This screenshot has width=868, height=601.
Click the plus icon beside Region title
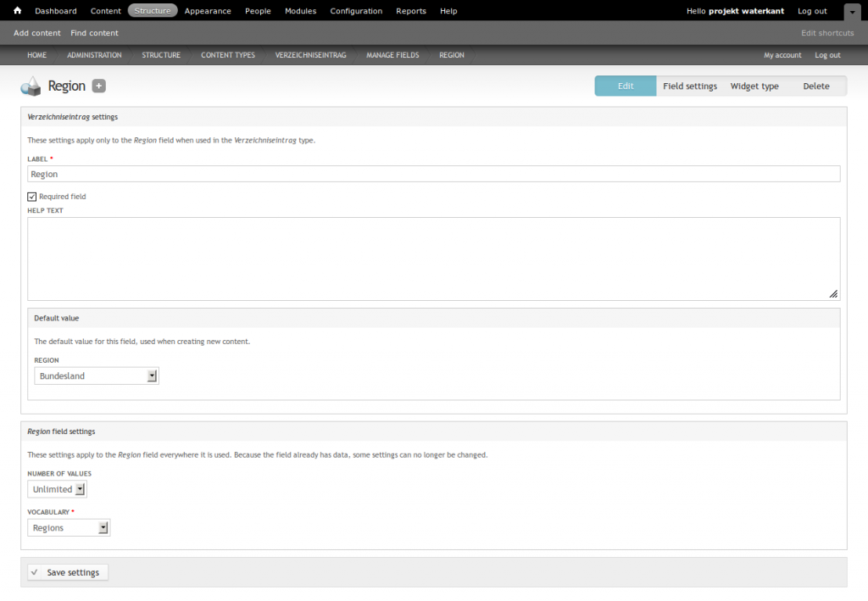(x=99, y=86)
